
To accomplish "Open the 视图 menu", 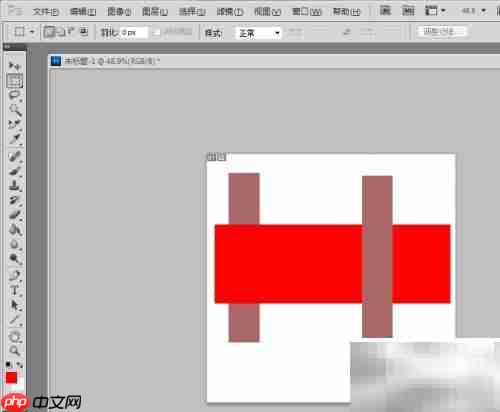I will coord(267,12).
